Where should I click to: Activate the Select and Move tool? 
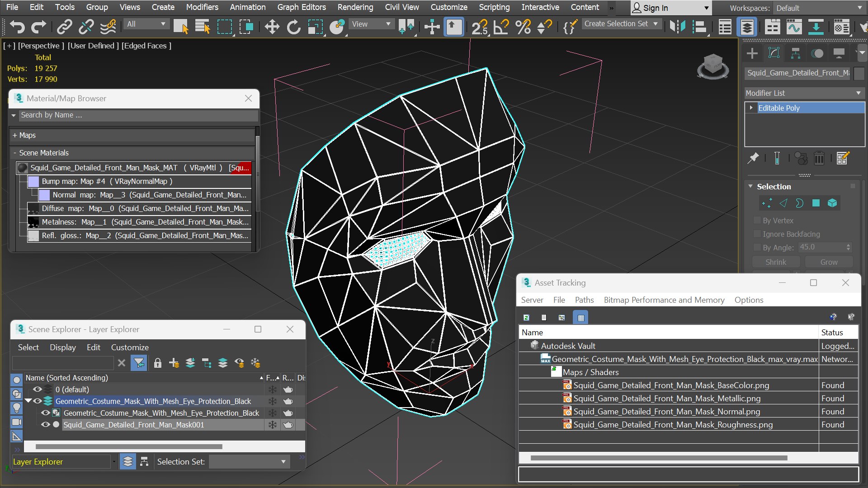[x=272, y=27]
